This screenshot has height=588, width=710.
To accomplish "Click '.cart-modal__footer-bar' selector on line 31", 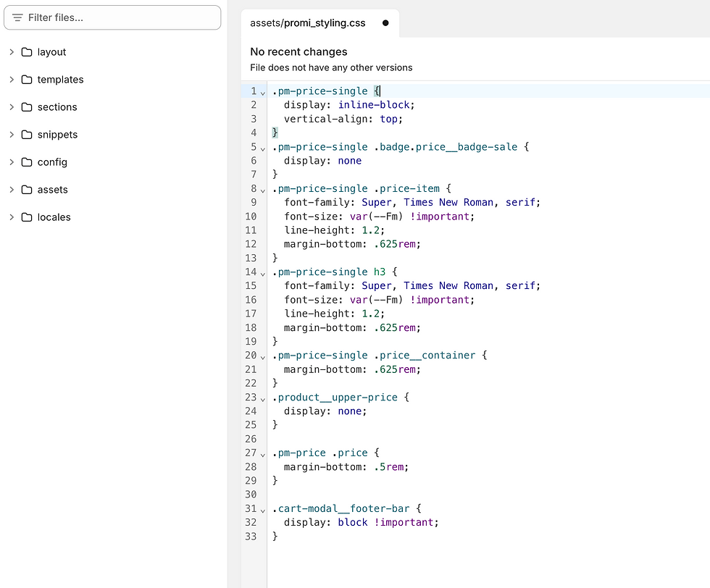I will click(x=341, y=508).
